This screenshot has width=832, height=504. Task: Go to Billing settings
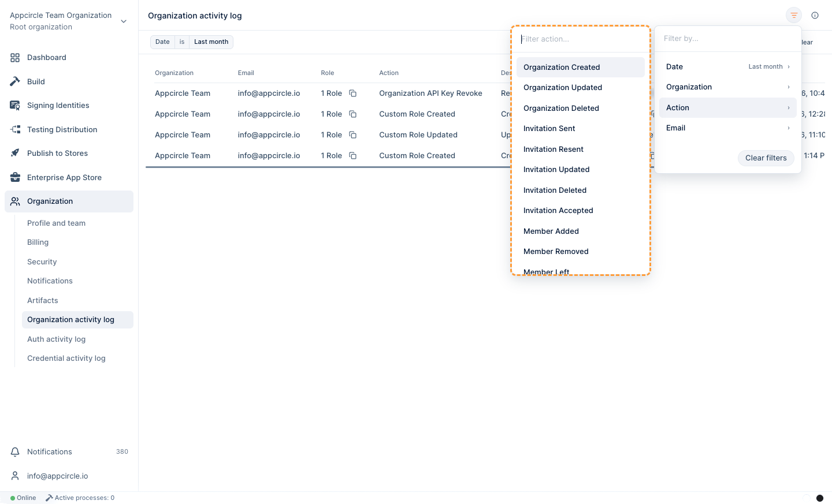38,242
